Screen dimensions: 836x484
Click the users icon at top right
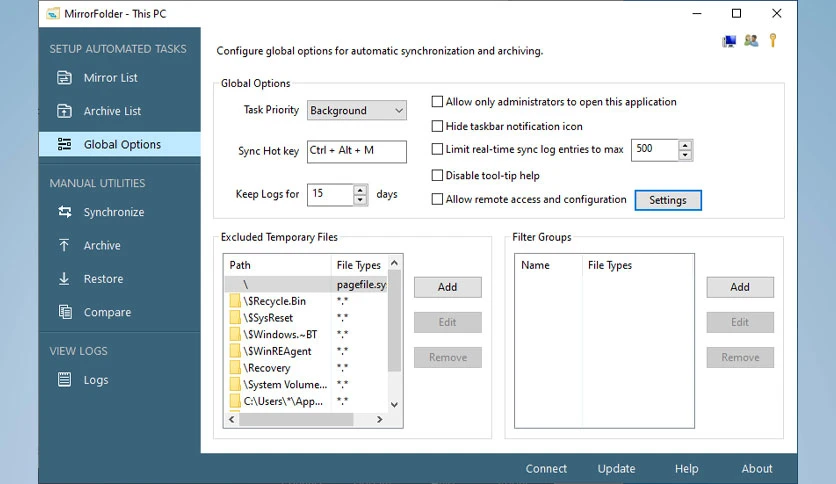[x=751, y=41]
